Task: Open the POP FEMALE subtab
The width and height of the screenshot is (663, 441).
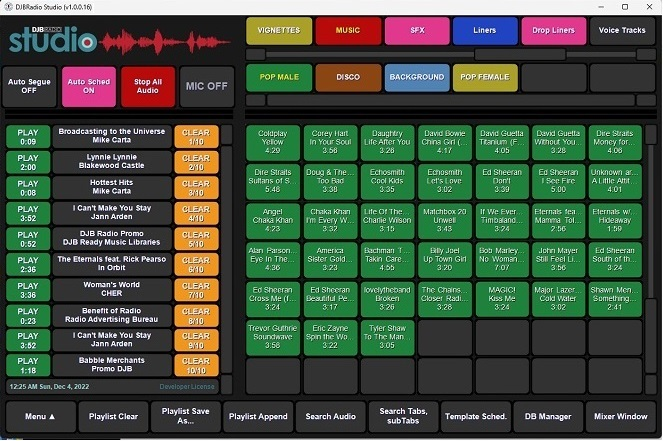Action: 485,77
